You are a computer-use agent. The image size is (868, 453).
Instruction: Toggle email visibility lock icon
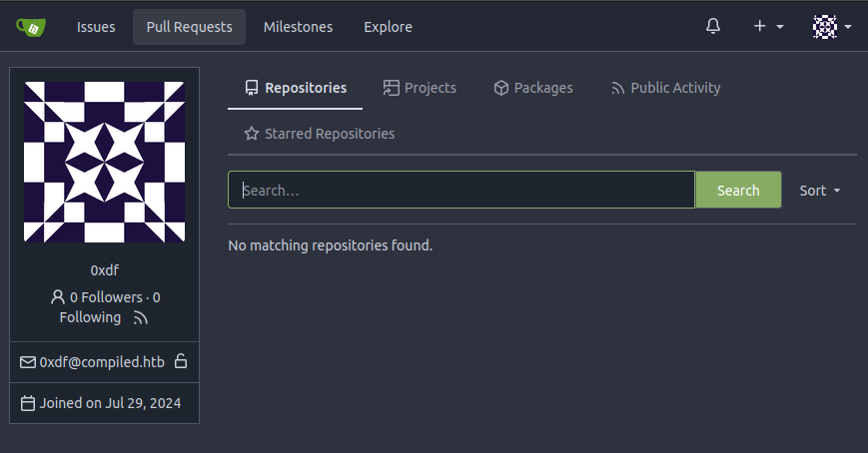click(181, 361)
